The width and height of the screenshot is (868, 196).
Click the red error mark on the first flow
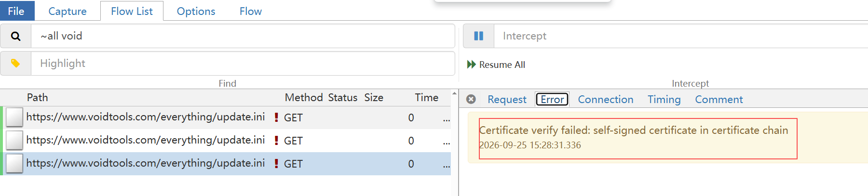pyautogui.click(x=276, y=117)
